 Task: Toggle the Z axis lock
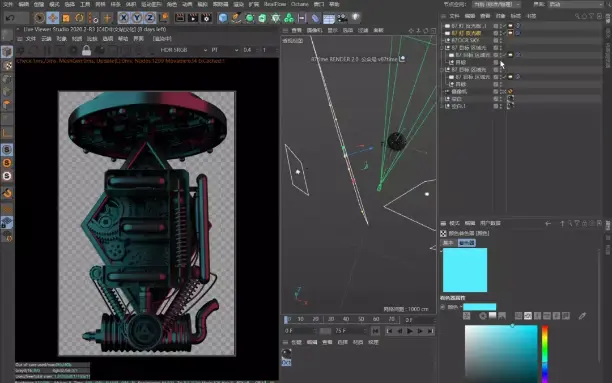click(x=150, y=18)
